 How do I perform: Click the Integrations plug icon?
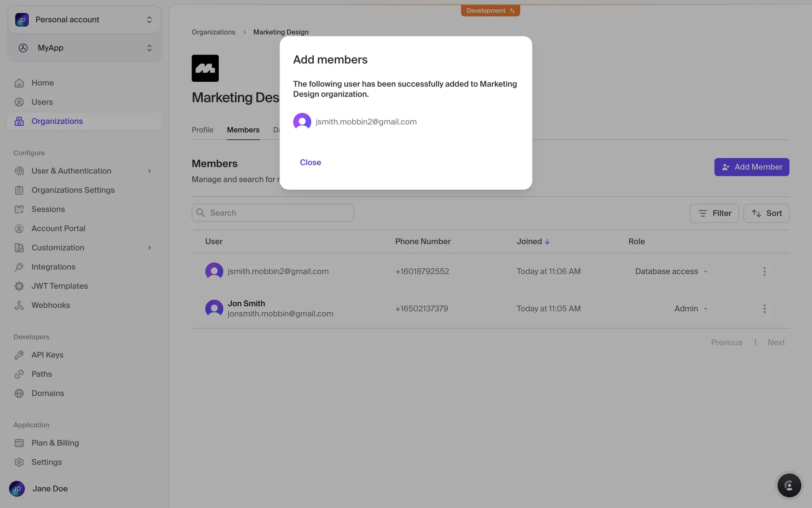[19, 267]
